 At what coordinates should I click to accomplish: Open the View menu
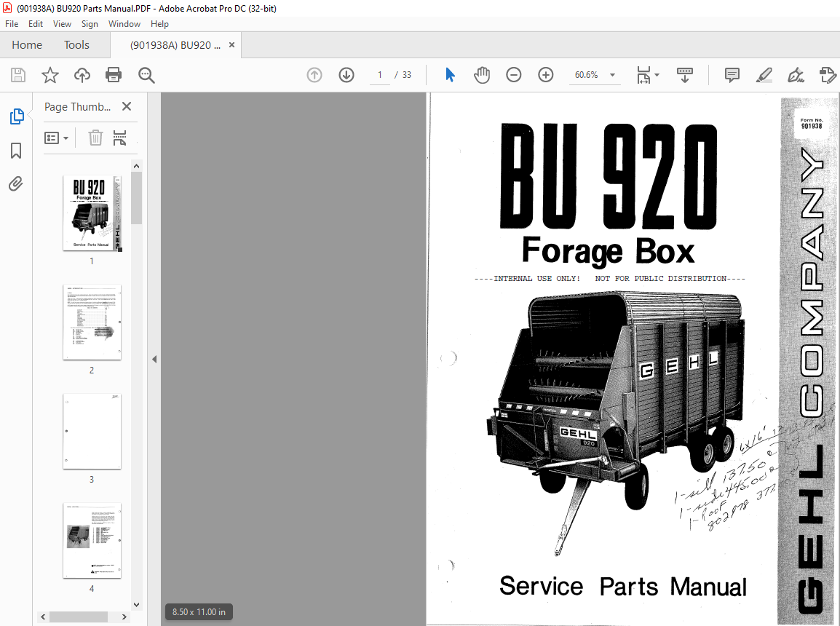(x=62, y=23)
